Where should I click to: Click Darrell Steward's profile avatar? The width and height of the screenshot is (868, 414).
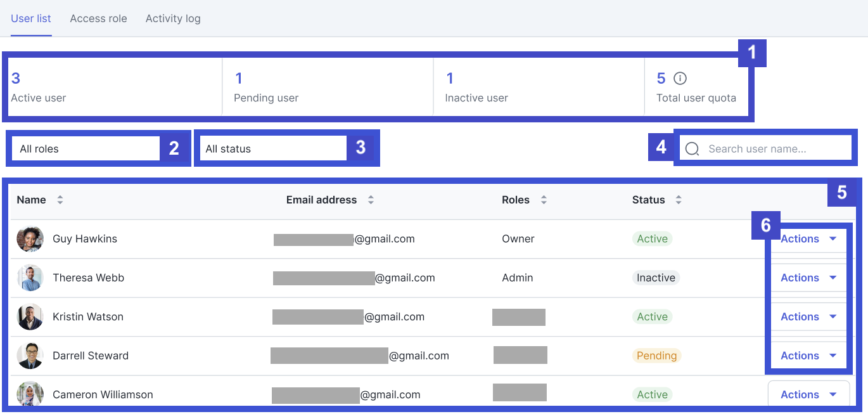tap(30, 356)
